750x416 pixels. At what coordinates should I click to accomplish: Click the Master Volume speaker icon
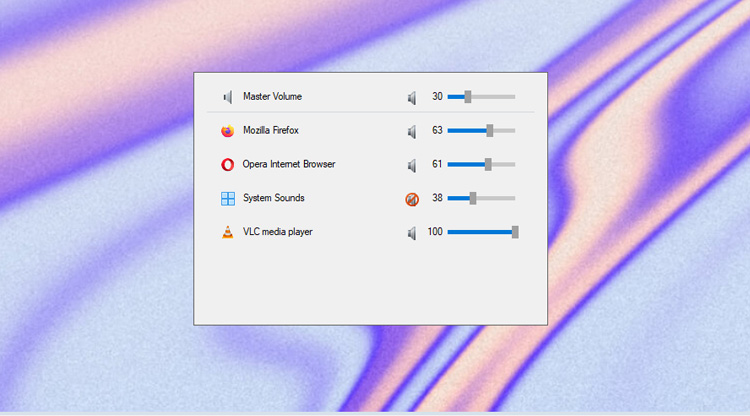pyautogui.click(x=228, y=97)
